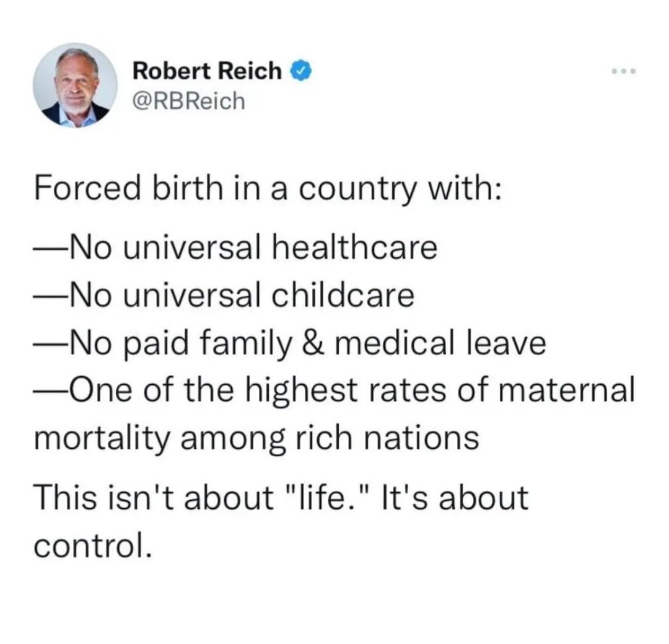Click the blue check icon beside Robert Reich
The height and width of the screenshot is (644, 669).
(300, 71)
